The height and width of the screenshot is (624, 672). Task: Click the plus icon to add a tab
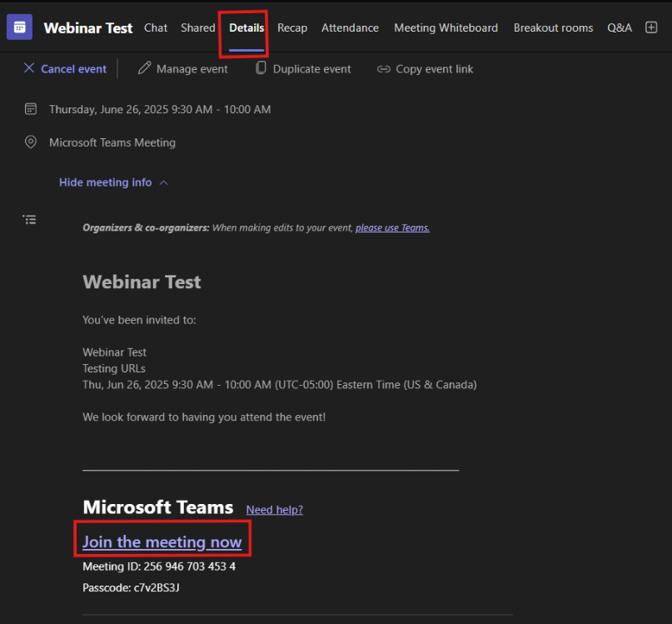click(651, 27)
